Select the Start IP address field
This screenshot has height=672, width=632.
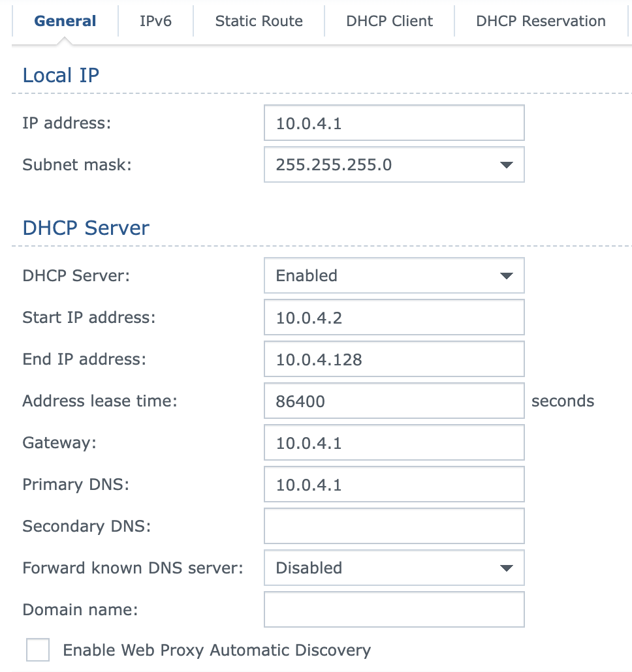394,317
